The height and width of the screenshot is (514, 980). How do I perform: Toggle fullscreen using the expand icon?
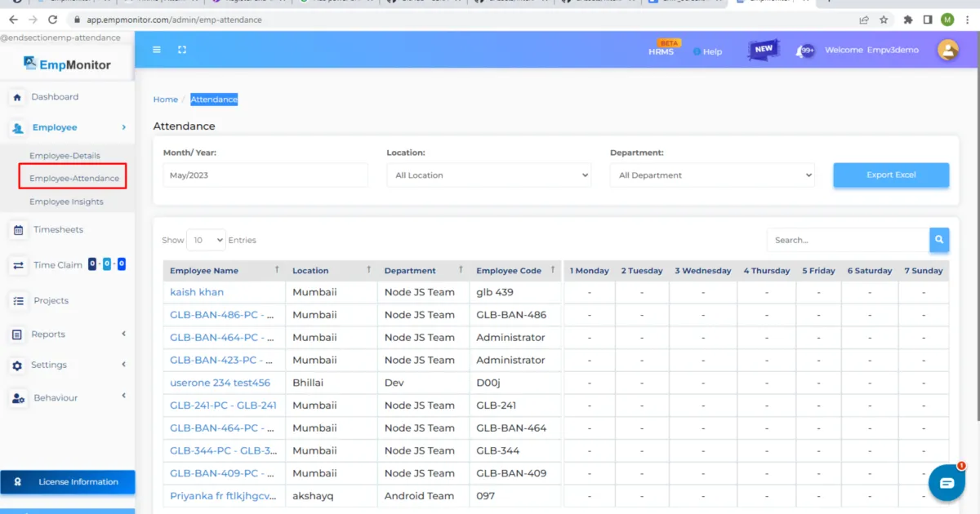click(x=182, y=50)
